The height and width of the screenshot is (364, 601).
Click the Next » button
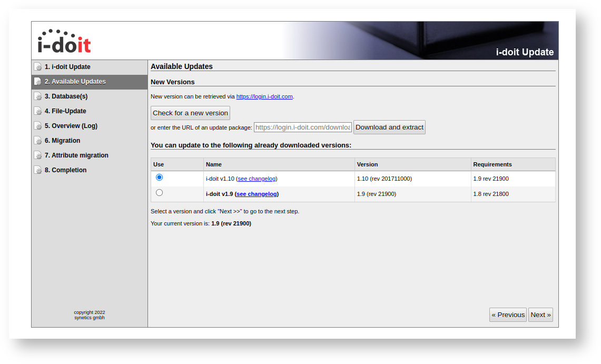540,314
